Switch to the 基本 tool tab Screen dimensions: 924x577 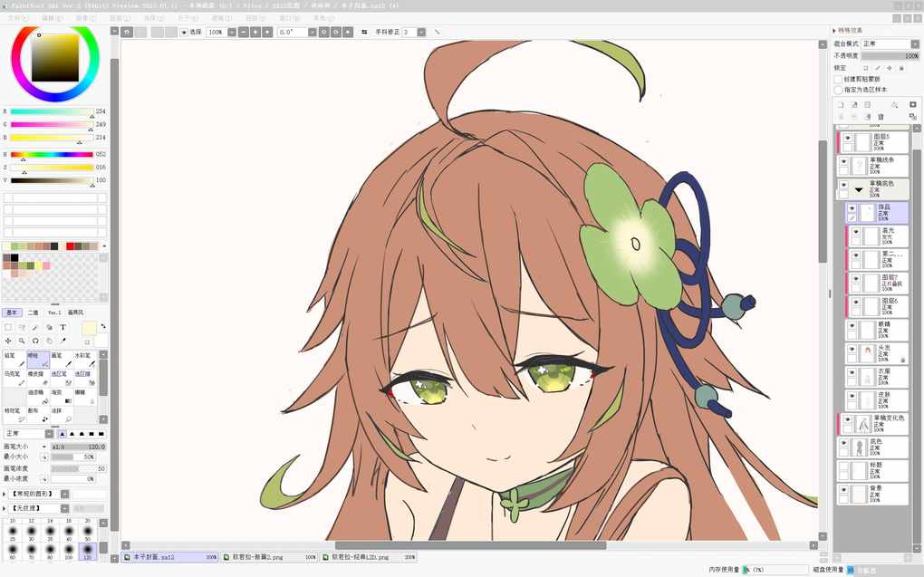(12, 313)
